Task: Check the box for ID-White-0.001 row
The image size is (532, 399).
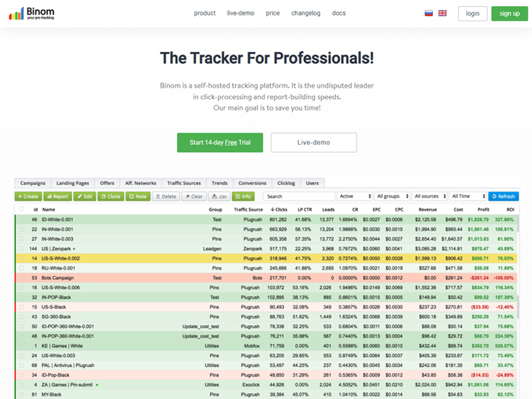Action: pos(22,219)
